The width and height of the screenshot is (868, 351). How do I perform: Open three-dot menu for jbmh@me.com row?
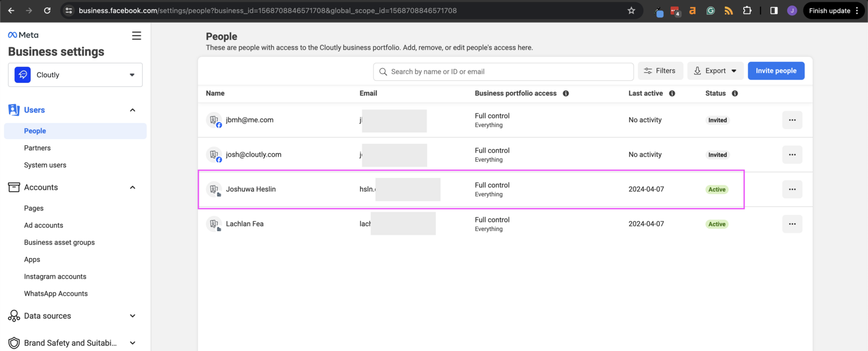(792, 120)
